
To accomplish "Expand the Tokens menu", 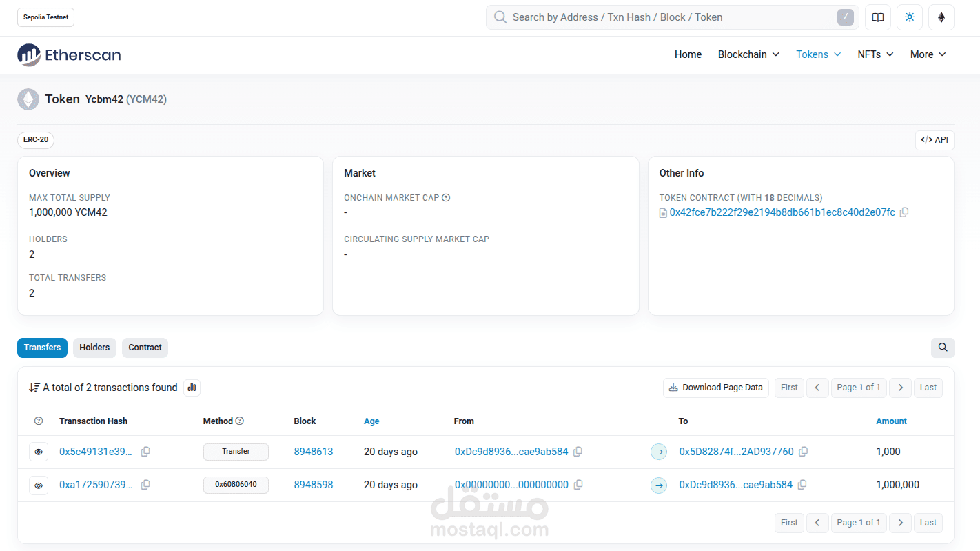I will tap(819, 54).
